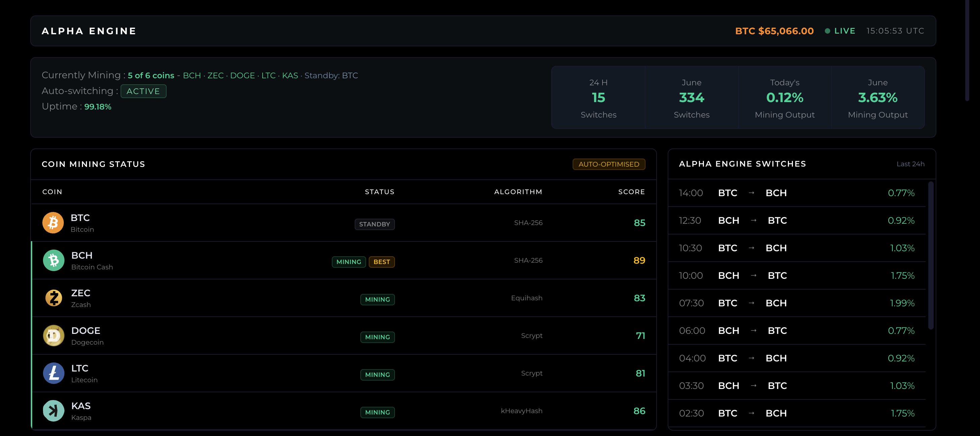This screenshot has width=980, height=436.
Task: Click the COIN MINING STATUS heading
Action: click(93, 164)
